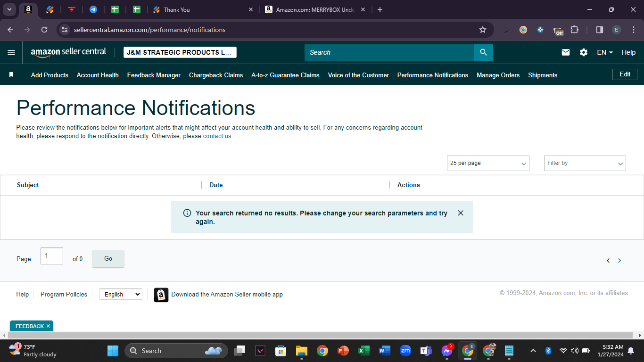Open Zoom from the taskbar
Image resolution: width=644 pixels, height=362 pixels.
[405, 351]
